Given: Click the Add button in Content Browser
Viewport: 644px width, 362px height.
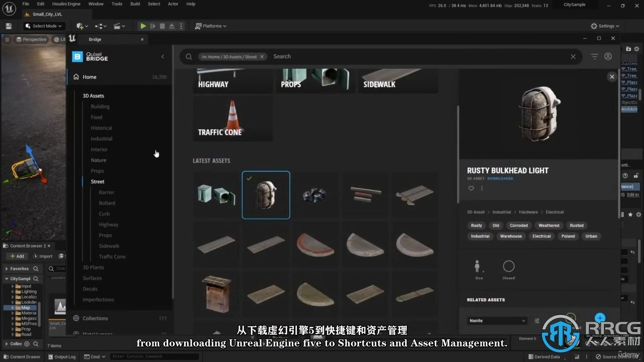Looking at the screenshot, I should click(17, 256).
